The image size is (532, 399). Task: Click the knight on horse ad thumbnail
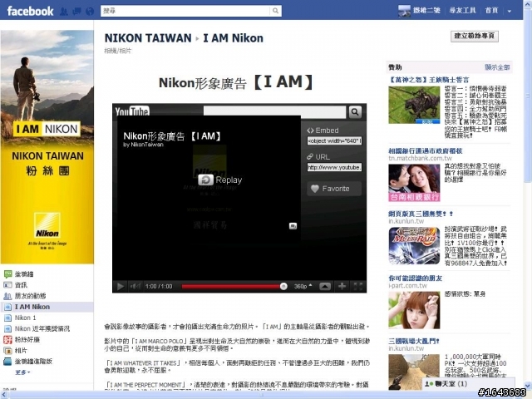[414, 105]
